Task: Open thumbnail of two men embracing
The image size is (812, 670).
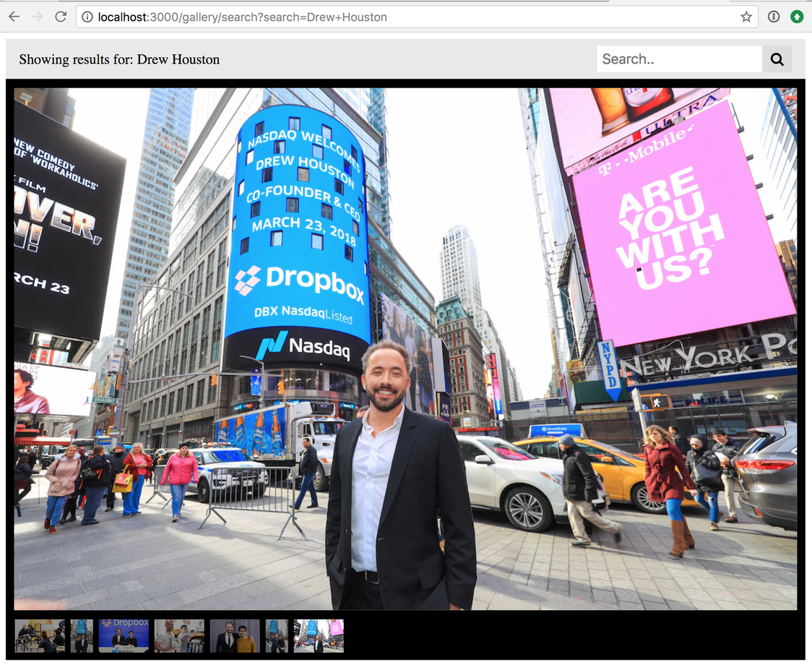Action: pos(235,636)
